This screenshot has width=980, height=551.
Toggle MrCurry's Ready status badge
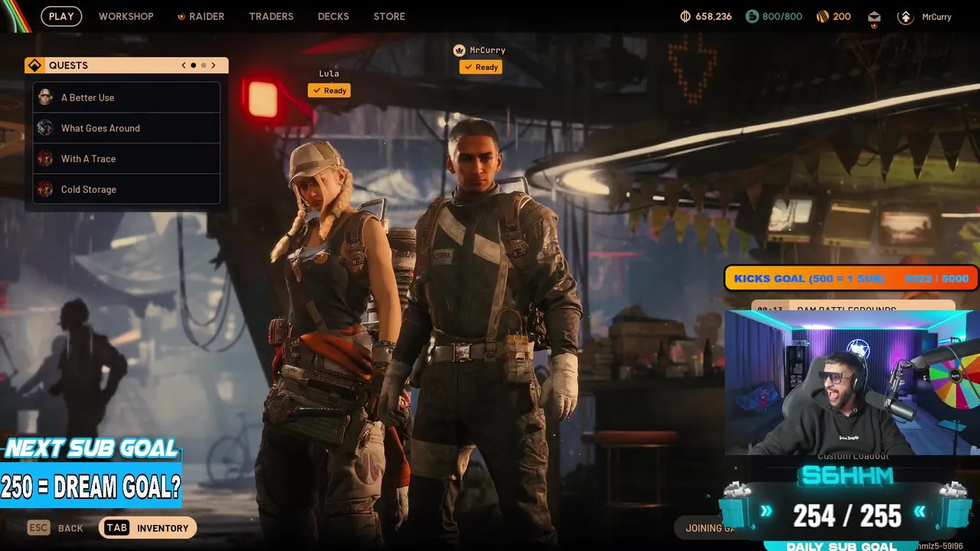pyautogui.click(x=481, y=67)
